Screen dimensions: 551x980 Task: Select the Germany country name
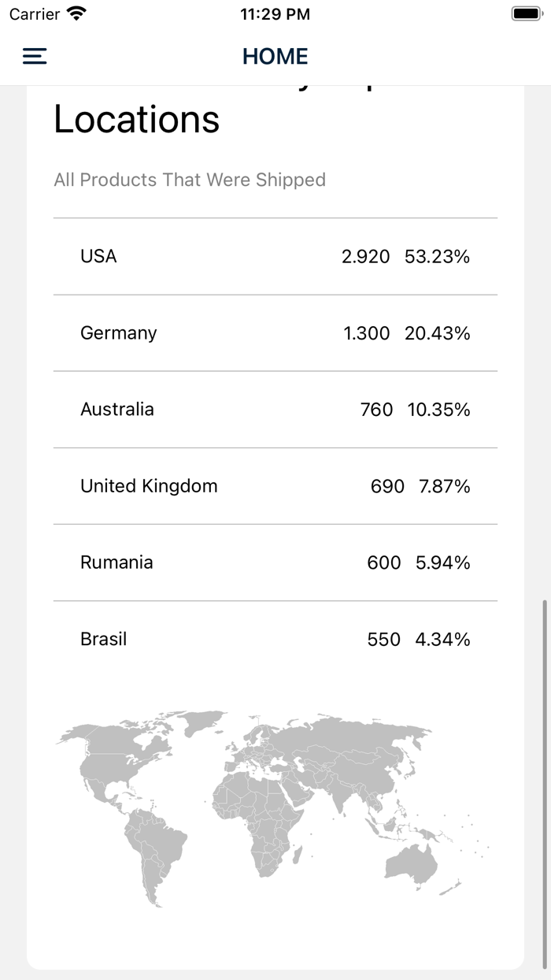[118, 332]
